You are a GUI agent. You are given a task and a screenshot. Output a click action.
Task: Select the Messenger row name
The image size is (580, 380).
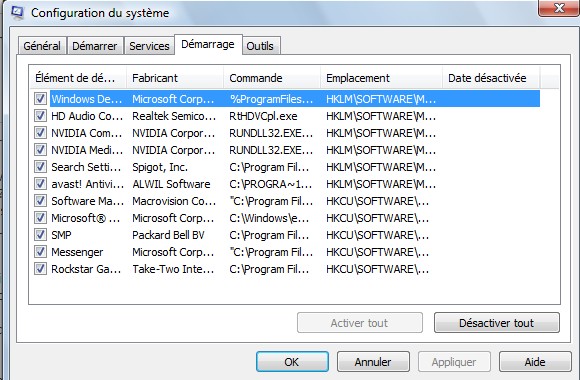[77, 252]
